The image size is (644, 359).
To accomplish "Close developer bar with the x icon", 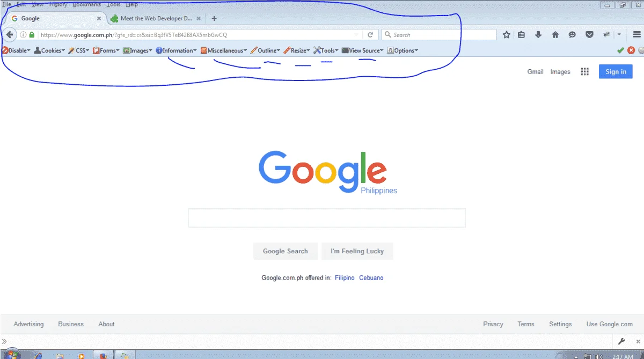I will [638, 341].
